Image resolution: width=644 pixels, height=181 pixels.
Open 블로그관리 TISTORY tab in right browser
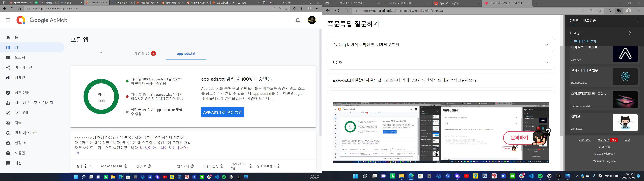[x=357, y=4]
